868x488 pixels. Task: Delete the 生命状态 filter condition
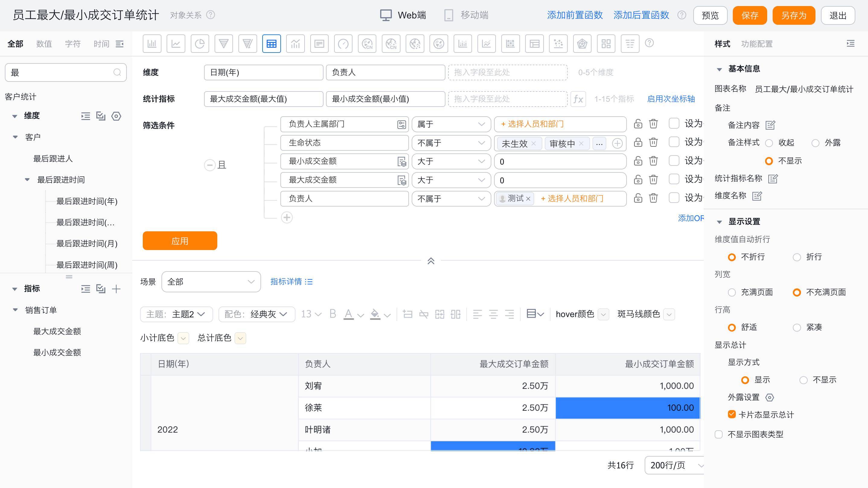653,142
